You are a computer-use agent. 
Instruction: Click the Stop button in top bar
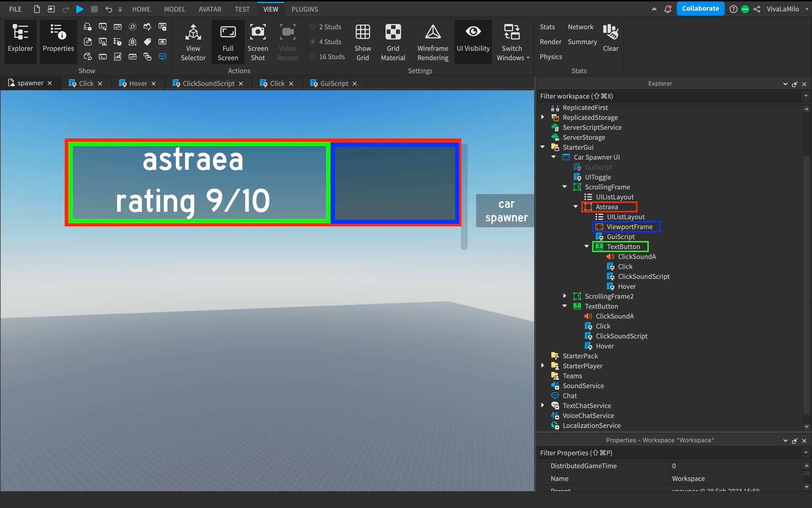pos(94,9)
